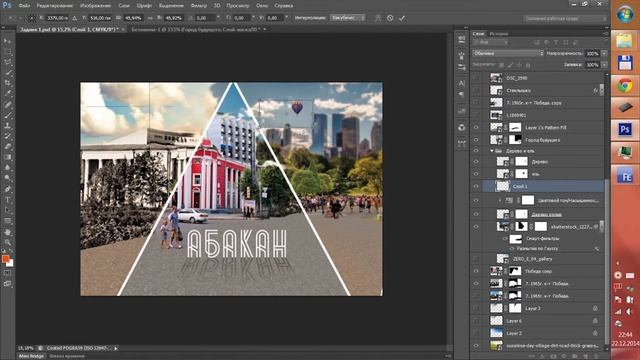Viewport: 640px width, 360px height.
Task: Open the blend mode dropdown
Action: (508, 53)
